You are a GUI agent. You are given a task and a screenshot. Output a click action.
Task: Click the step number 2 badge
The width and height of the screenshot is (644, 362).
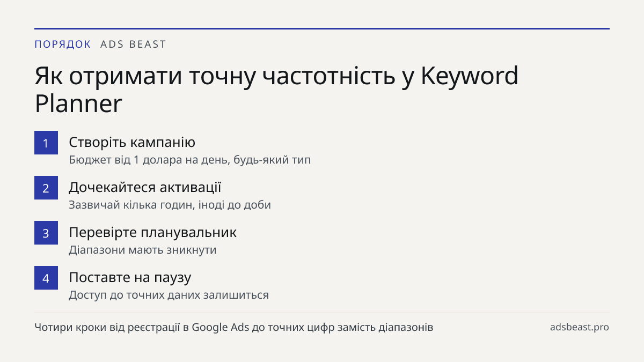[46, 188]
